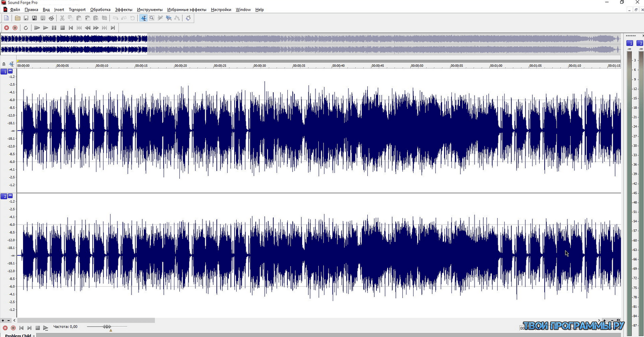Select the Pencil tool icon
Screen dimensions: 644x337
(160, 18)
